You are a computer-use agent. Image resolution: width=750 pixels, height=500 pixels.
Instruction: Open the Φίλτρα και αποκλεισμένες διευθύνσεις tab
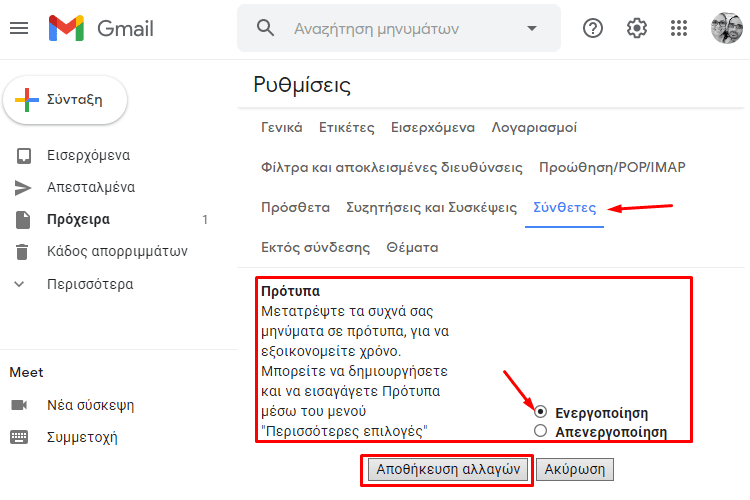click(x=391, y=167)
